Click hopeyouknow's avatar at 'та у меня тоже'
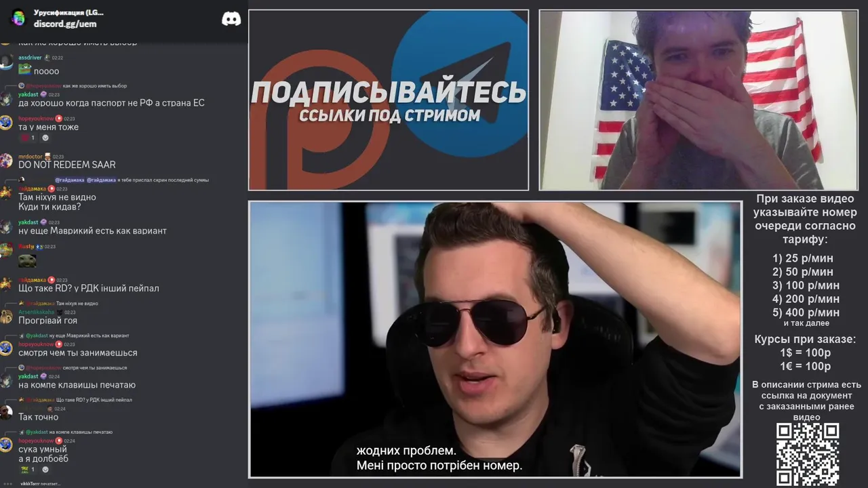Viewport: 868px width, 488px height. pyautogui.click(x=6, y=123)
